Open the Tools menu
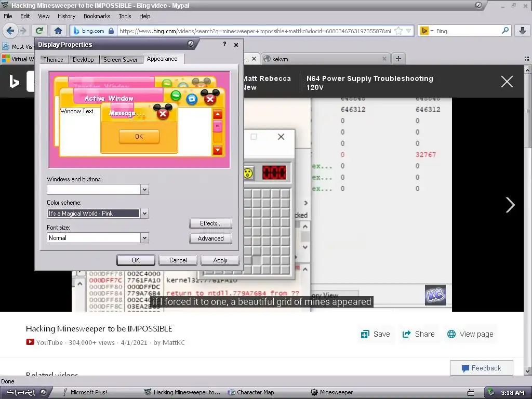The width and height of the screenshot is (532, 399). pyautogui.click(x=125, y=16)
